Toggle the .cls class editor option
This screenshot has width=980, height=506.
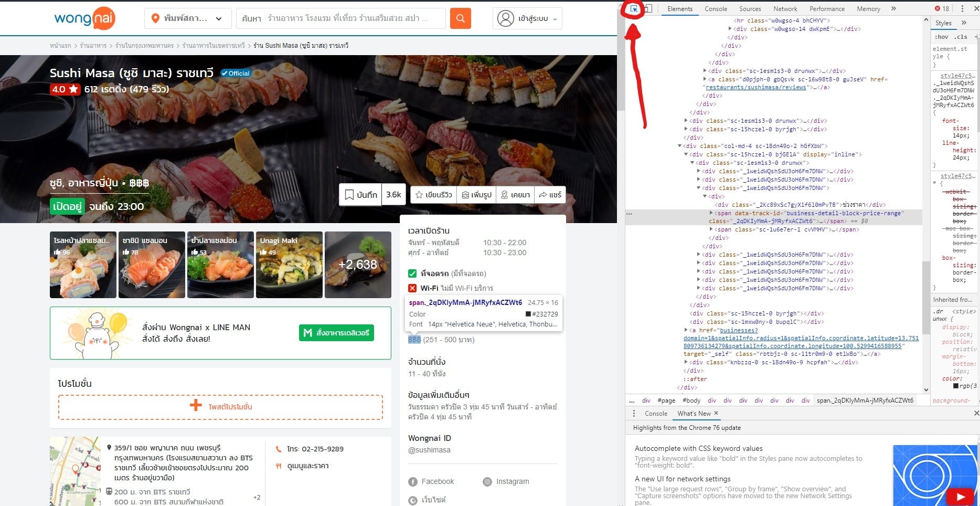coord(961,37)
